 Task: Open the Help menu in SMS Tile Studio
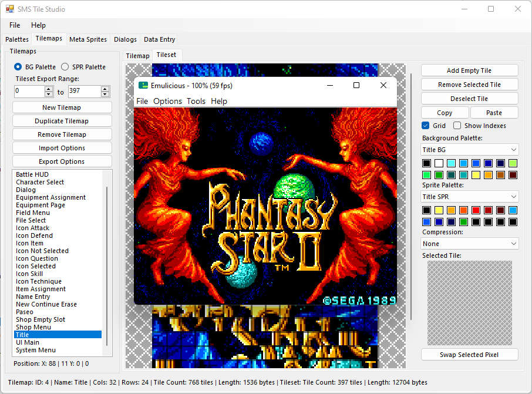tap(38, 25)
